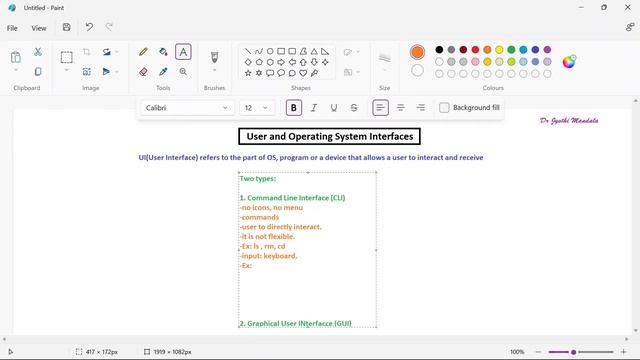Screen dimensions: 640x360
Task: Select the Text tool
Action: tap(183, 52)
